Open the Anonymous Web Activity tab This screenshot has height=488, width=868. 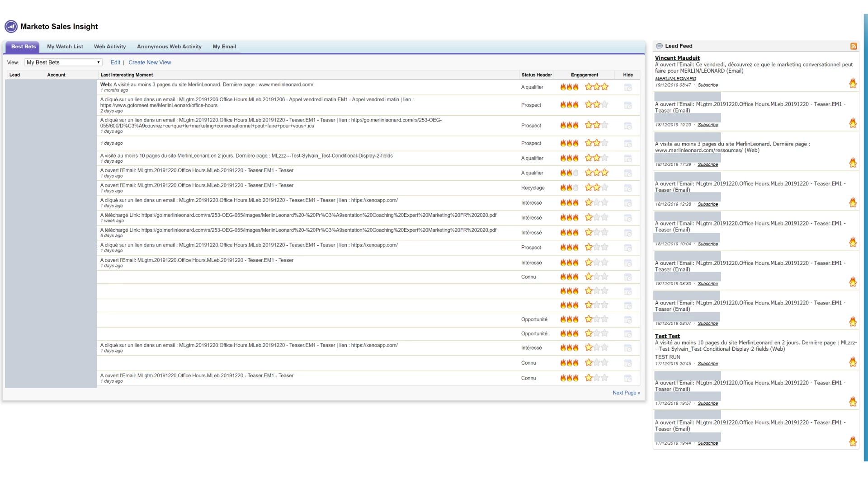click(x=169, y=47)
